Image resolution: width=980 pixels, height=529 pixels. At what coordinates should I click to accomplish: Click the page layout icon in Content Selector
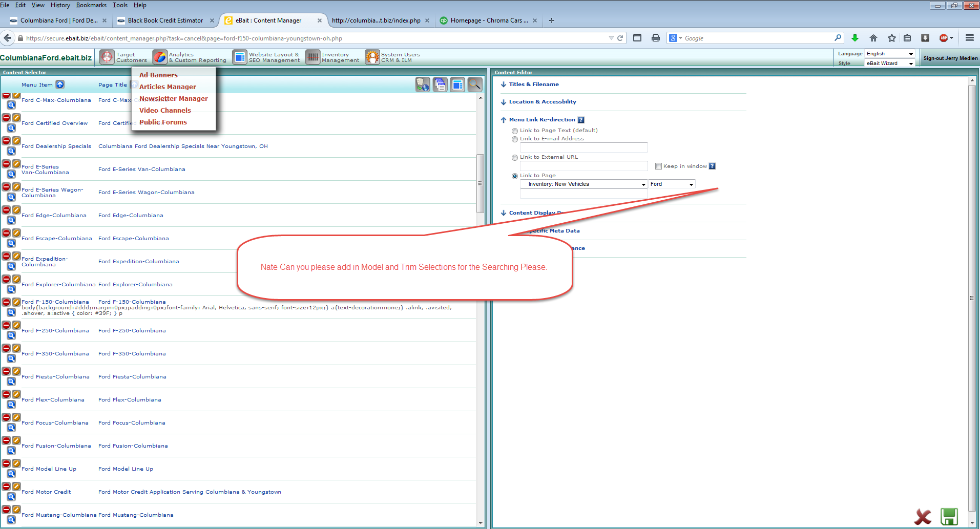457,84
